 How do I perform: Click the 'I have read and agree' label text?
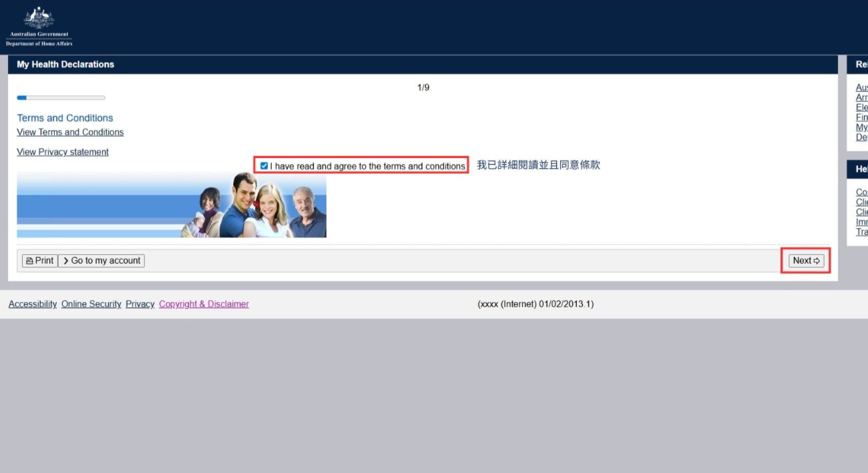coord(367,166)
